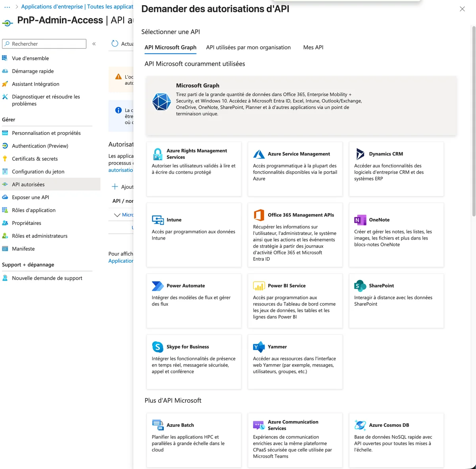Close the Demander des autorisations d'API panel
This screenshot has width=476, height=469.
[x=462, y=9]
